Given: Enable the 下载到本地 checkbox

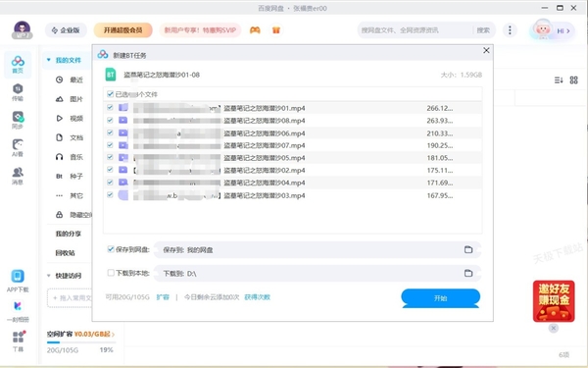Looking at the screenshot, I should (x=111, y=273).
